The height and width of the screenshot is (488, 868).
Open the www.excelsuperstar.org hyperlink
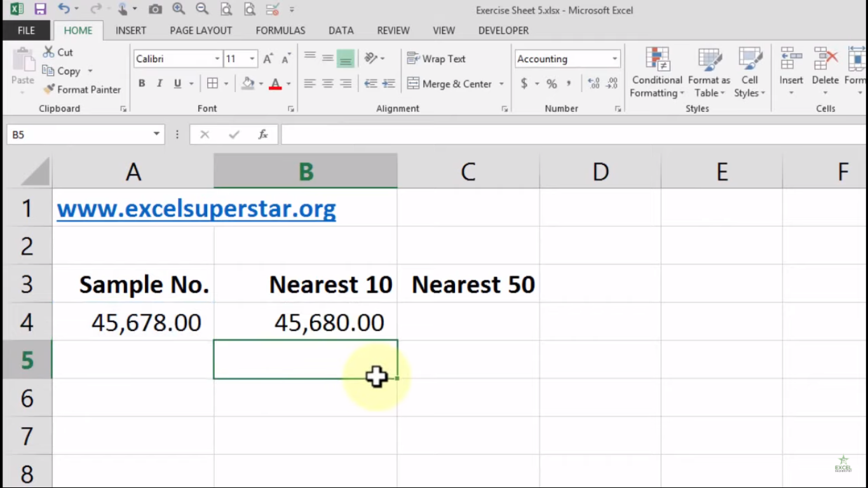coord(196,208)
